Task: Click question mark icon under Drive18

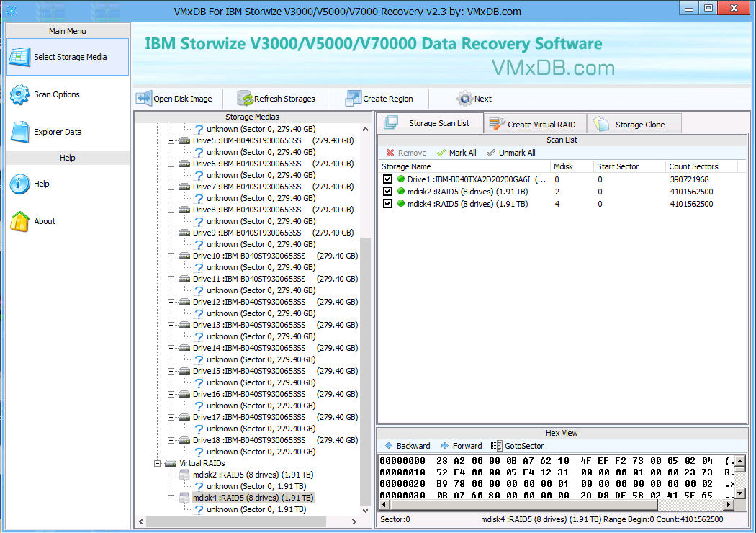Action: tap(199, 452)
